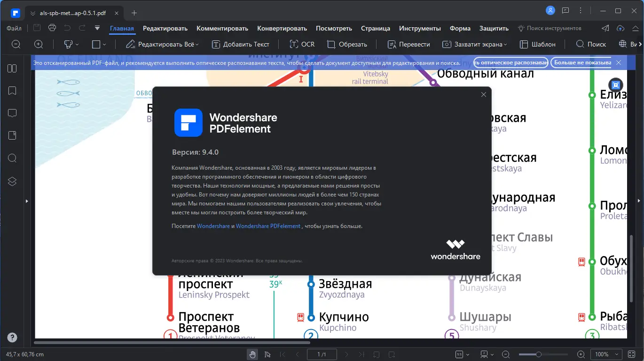Click the status bar zoom out icon
The image size is (644, 361).
click(x=506, y=354)
